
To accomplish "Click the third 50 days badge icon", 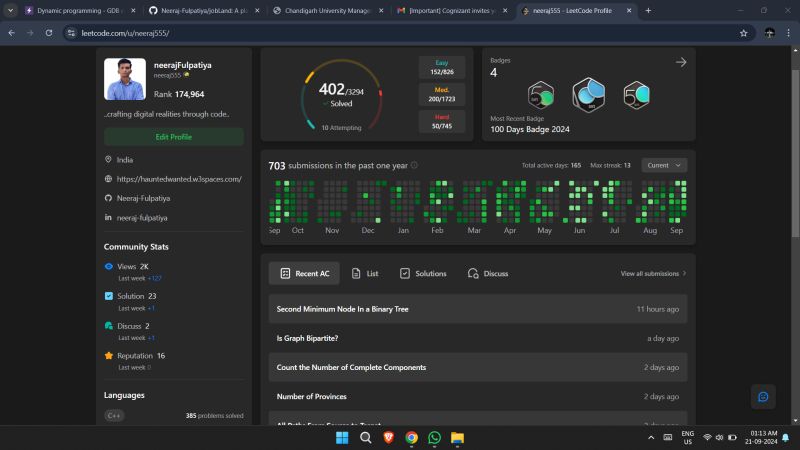I will [636, 95].
